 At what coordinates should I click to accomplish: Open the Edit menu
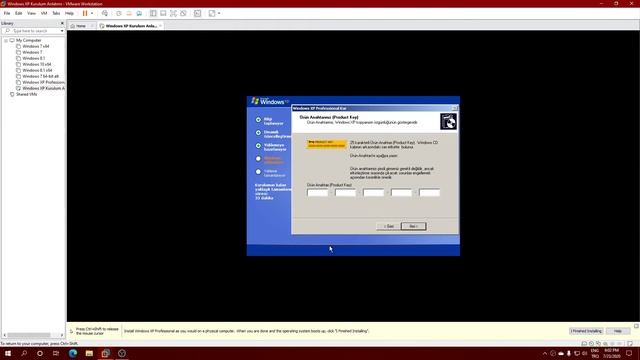point(19,13)
